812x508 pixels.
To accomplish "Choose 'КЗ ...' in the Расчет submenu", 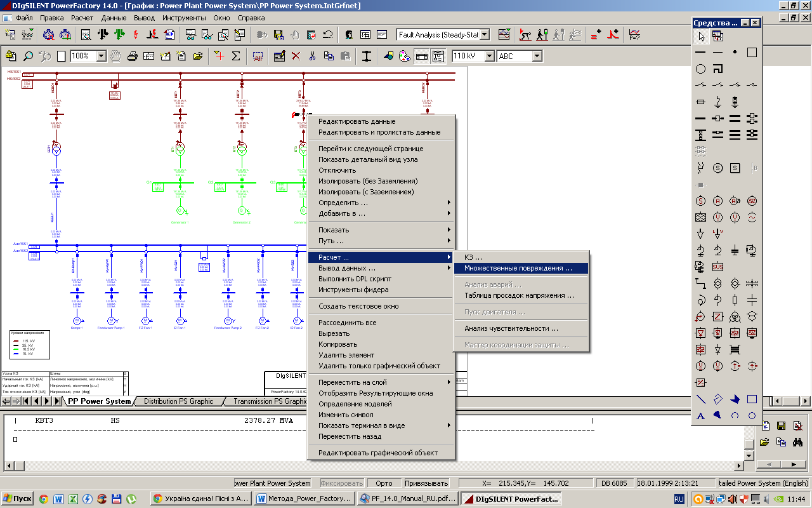I will 521,257.
